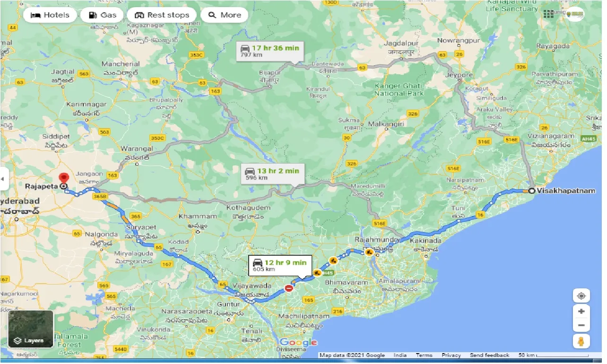
Task: Expand the More search options
Action: pos(225,15)
